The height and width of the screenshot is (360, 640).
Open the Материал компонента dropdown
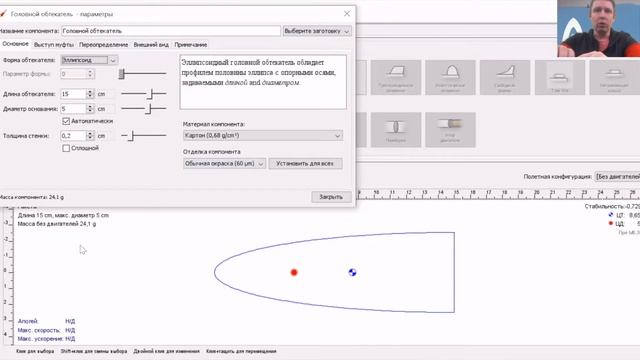(x=263, y=136)
